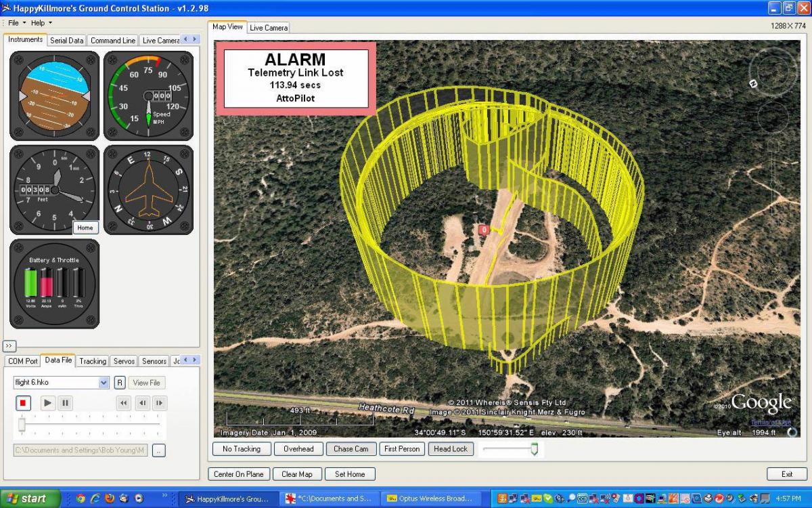Play the loaded flight data file

click(x=47, y=403)
